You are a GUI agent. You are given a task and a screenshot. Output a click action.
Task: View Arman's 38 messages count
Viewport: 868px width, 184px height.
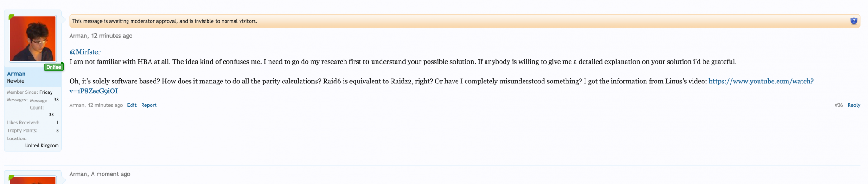coord(56,100)
